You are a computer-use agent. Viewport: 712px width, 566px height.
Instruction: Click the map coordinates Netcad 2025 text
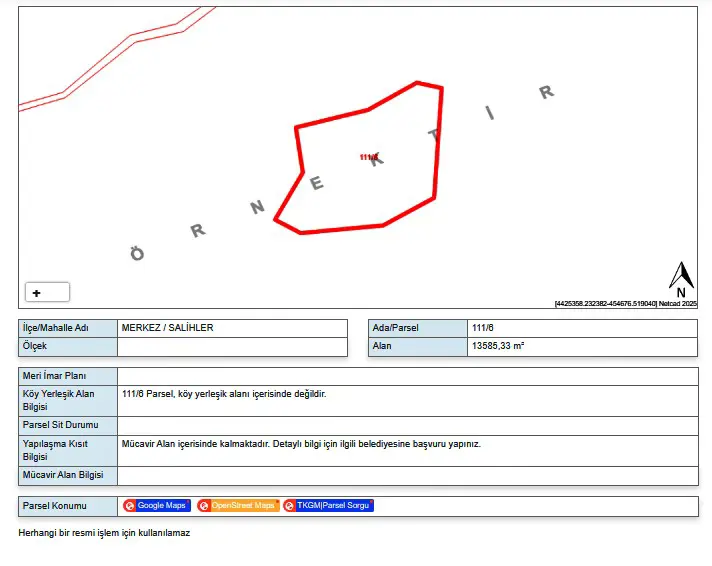[x=625, y=303]
